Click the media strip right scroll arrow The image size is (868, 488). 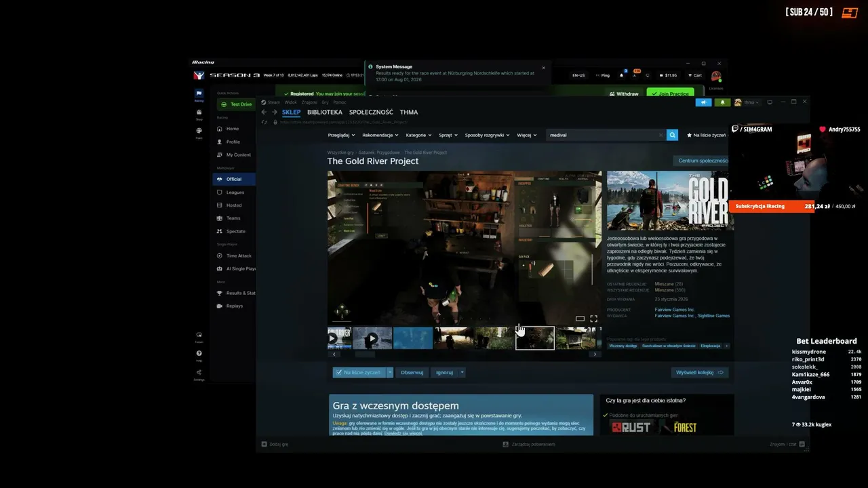click(595, 354)
